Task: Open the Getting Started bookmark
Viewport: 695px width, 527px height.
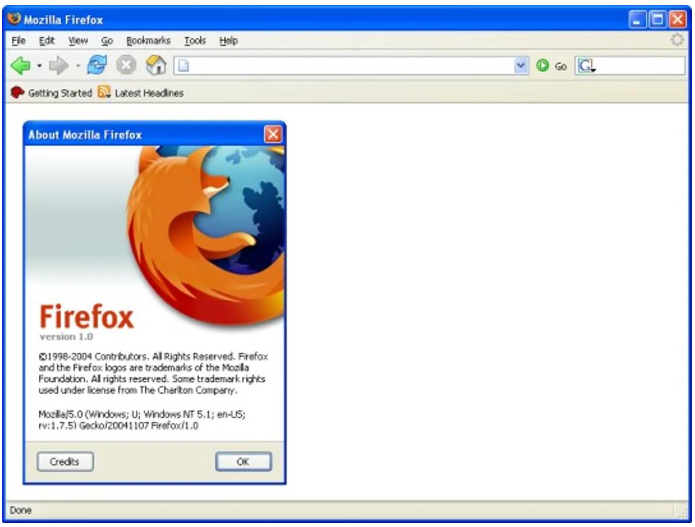Action: click(51, 93)
